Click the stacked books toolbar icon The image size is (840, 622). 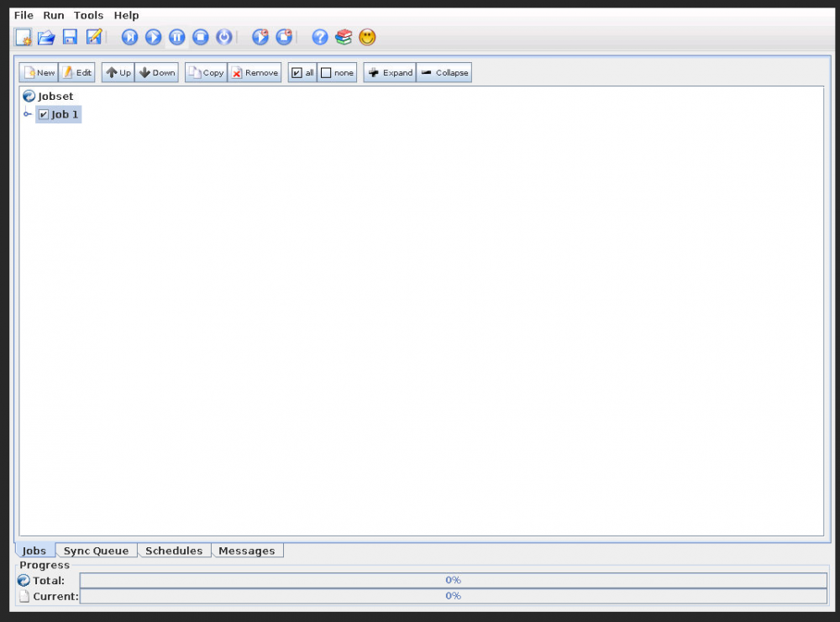click(x=344, y=37)
